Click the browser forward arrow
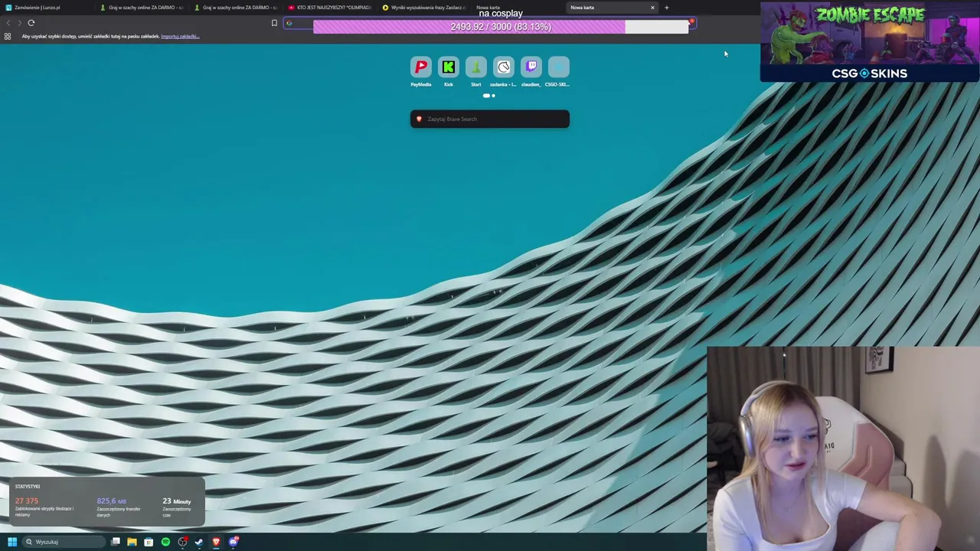 [19, 23]
